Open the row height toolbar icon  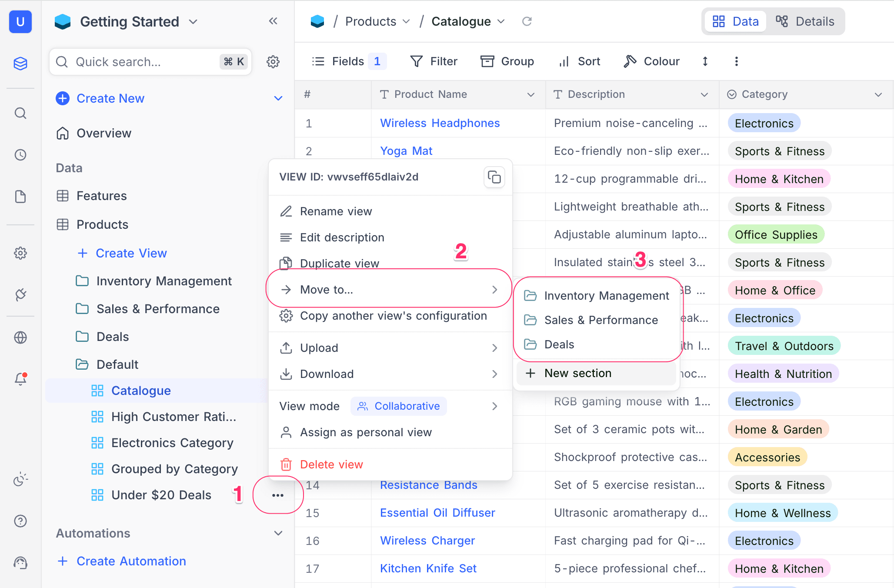(x=705, y=61)
